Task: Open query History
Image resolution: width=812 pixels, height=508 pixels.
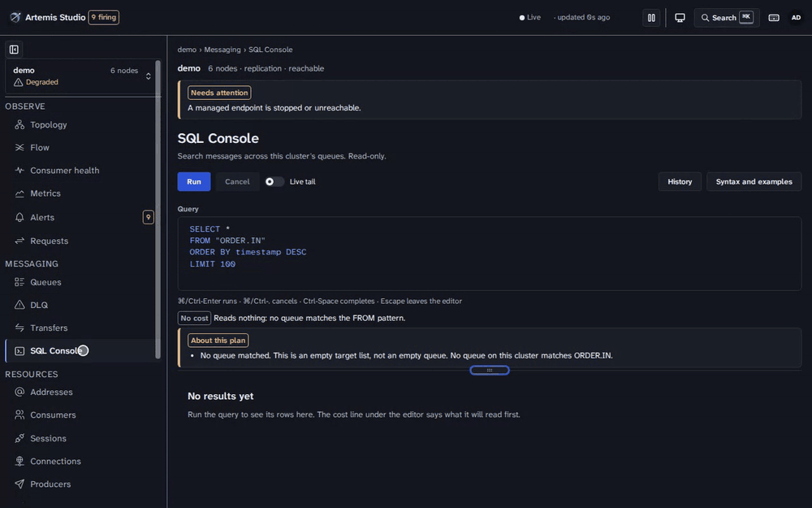Action: click(x=680, y=182)
